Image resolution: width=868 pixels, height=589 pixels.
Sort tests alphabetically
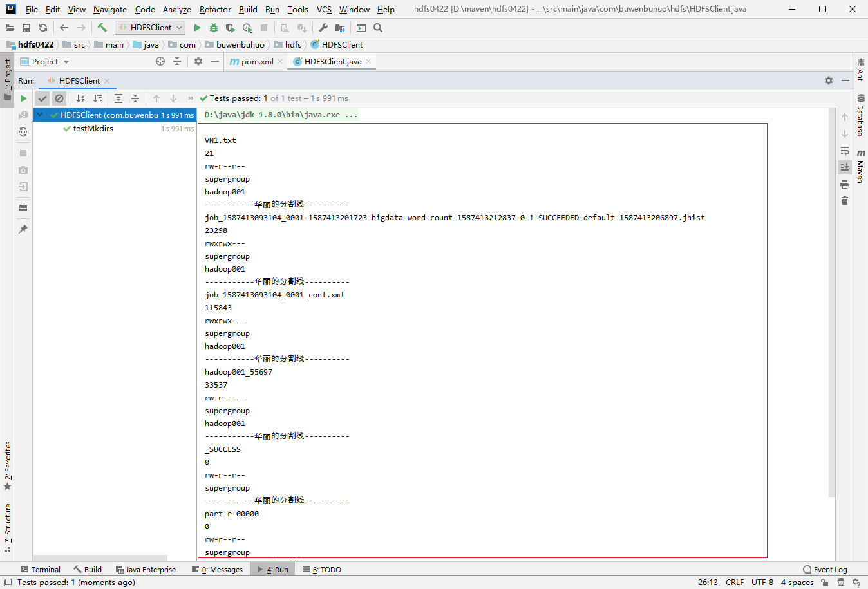[80, 98]
